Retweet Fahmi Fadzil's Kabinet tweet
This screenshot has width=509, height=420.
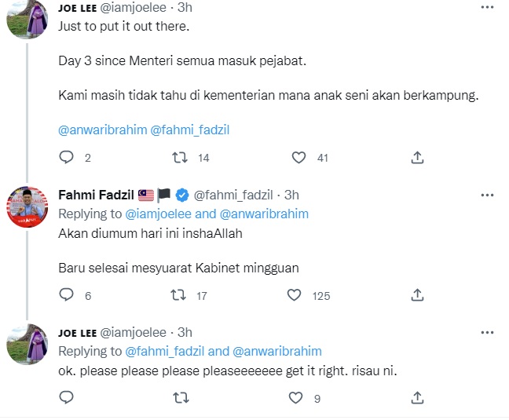click(179, 296)
